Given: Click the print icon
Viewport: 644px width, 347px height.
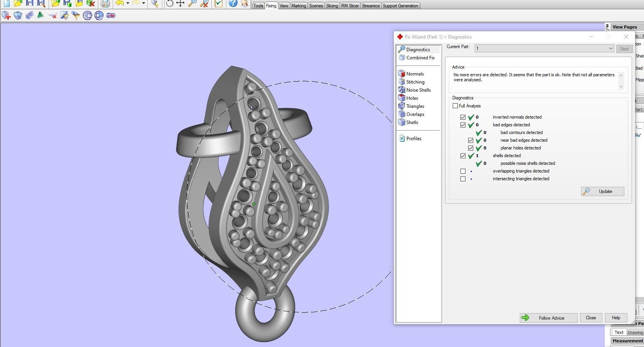Looking at the screenshot, I should pyautogui.click(x=105, y=4).
